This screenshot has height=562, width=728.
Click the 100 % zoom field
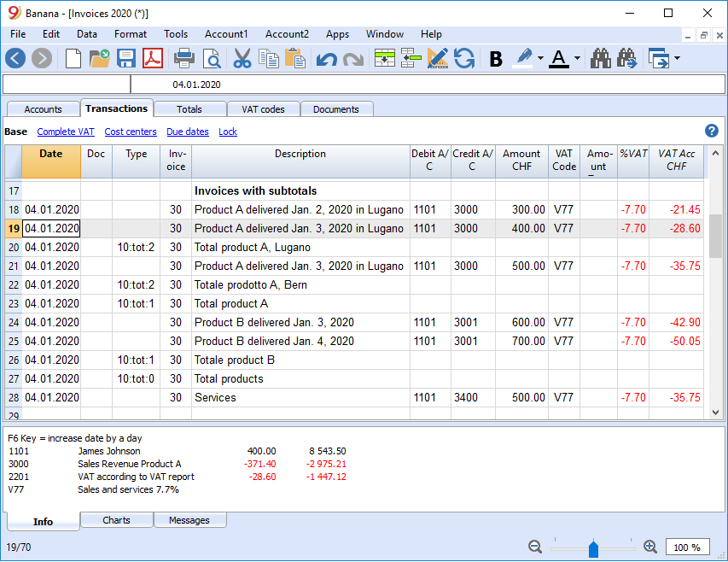tap(688, 547)
